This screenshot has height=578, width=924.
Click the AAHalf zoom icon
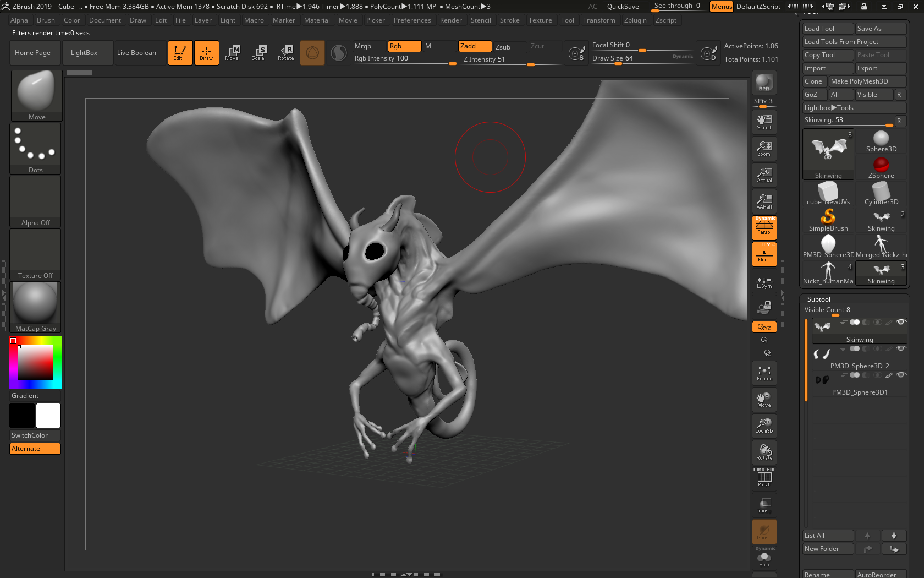tap(764, 201)
